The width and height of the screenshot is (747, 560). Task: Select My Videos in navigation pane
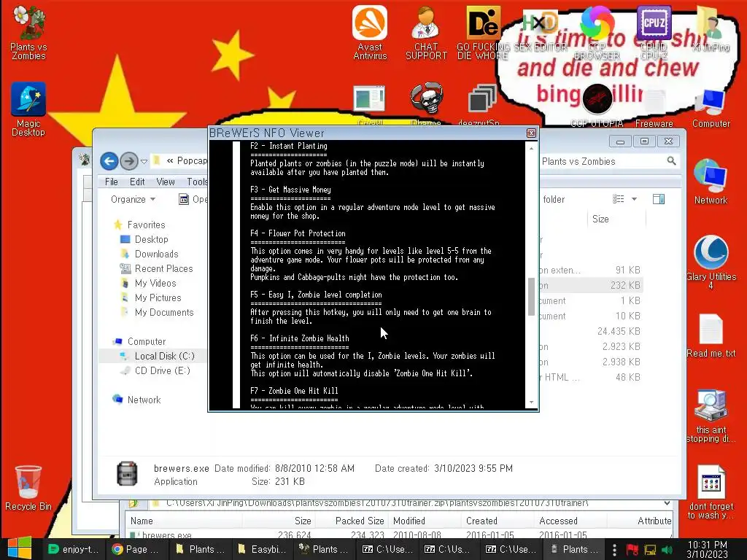(155, 283)
